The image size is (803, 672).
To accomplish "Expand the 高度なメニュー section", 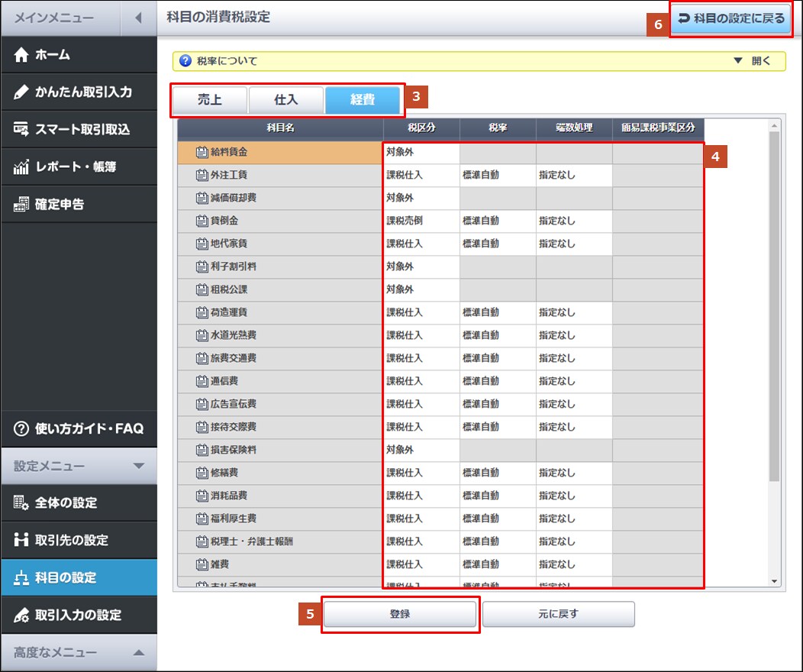I will [x=138, y=652].
